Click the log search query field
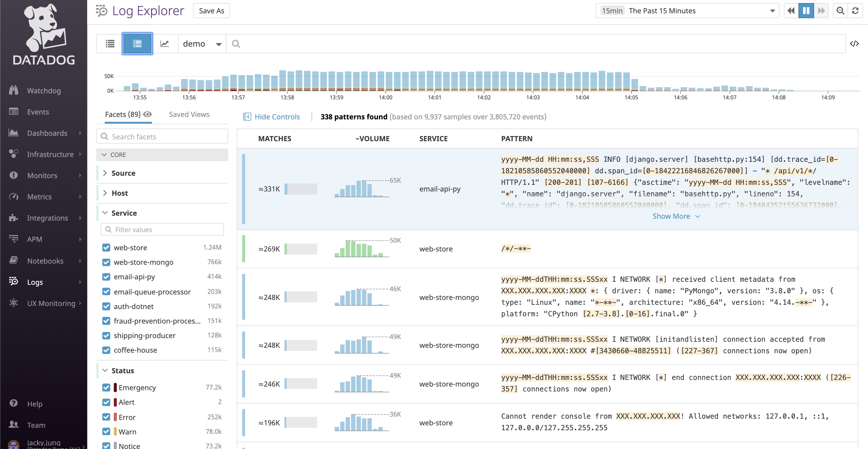This screenshot has width=868, height=449. [x=536, y=44]
